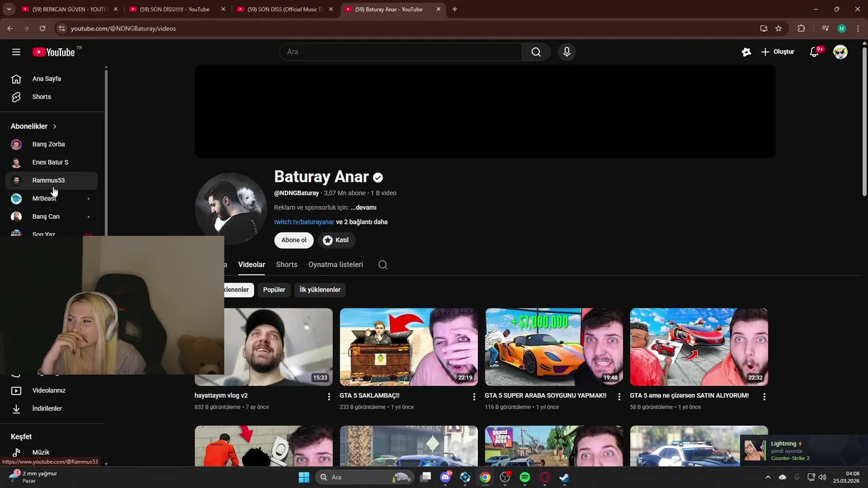Open Barış Can subscription

[x=52, y=217]
